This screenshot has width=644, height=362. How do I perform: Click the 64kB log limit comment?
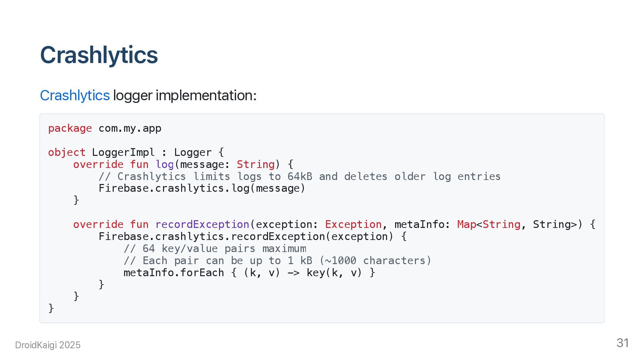(300, 177)
